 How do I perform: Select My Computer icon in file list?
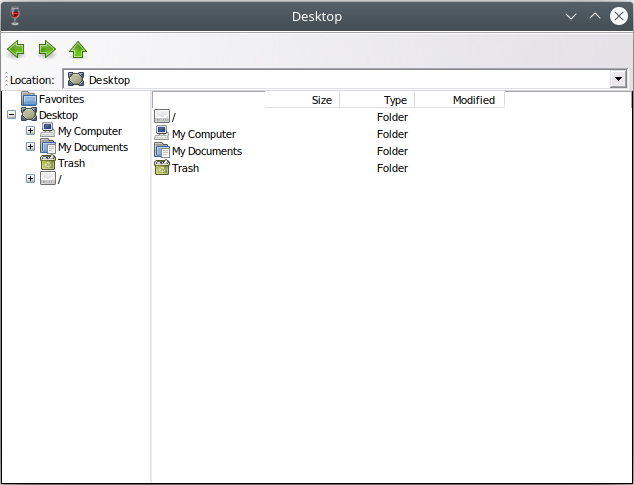click(162, 133)
